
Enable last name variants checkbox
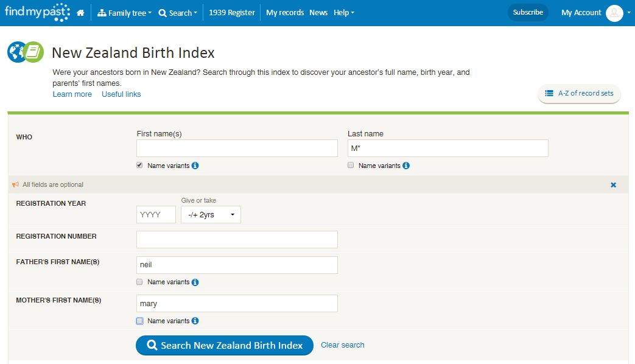tap(351, 165)
